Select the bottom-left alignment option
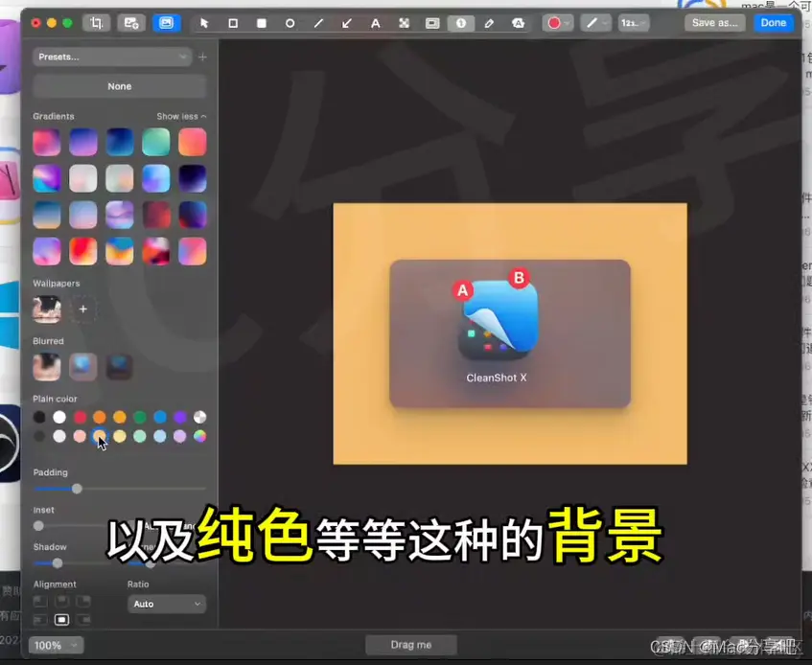This screenshot has height=665, width=812. [x=39, y=619]
